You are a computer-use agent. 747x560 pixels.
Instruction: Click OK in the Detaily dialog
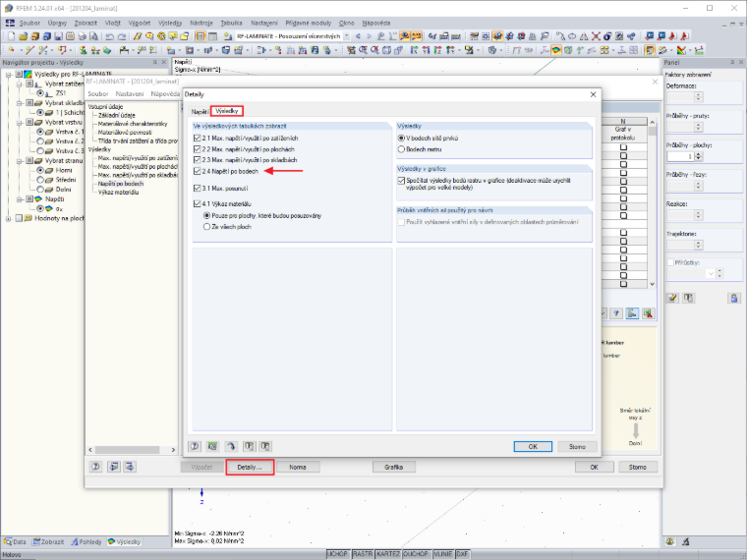[533, 447]
